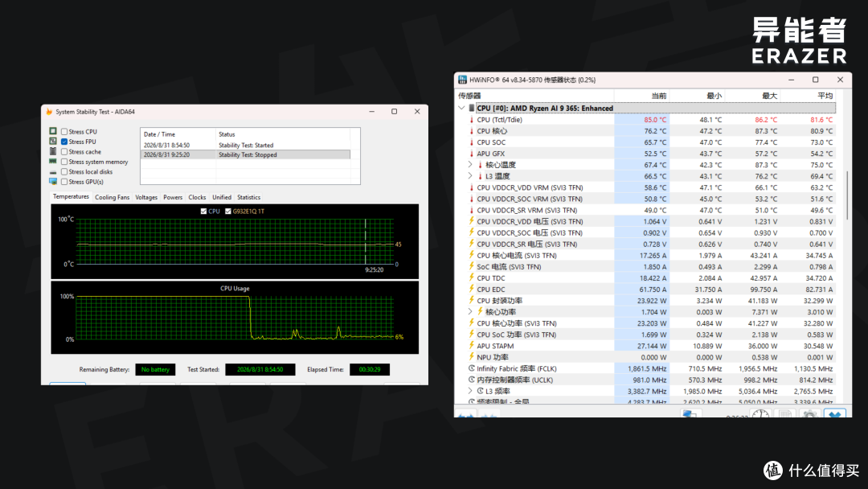
Task: Click the thermometer icon on CPU VDDCR_SR VRM row
Action: pyautogui.click(x=472, y=210)
